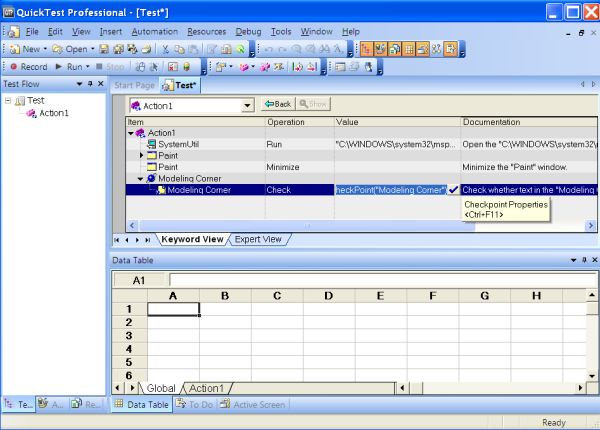Toggle the Data Table grid view button
The image size is (600, 430).
pos(409,49)
